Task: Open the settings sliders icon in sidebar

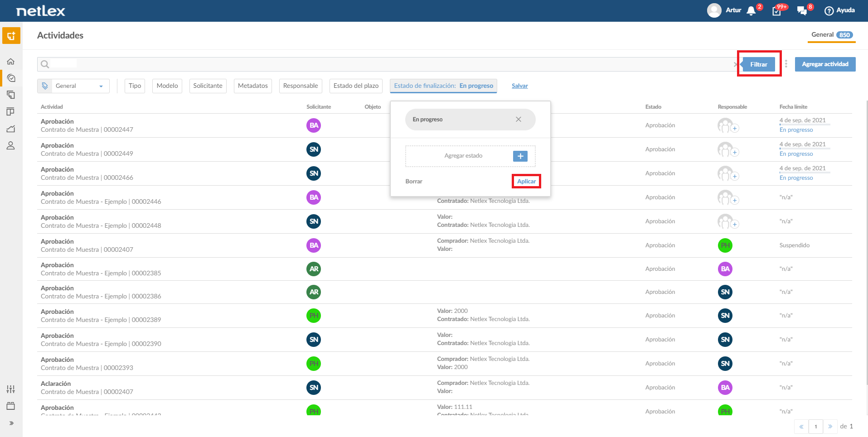Action: [11, 389]
